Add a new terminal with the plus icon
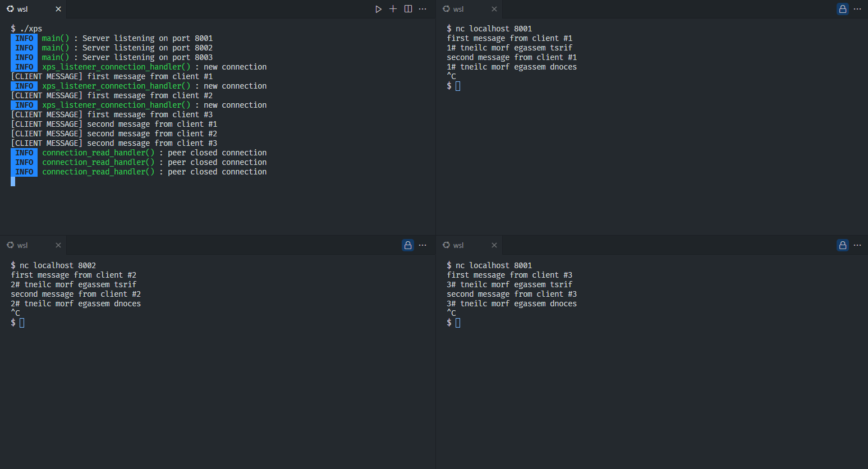 (x=393, y=9)
